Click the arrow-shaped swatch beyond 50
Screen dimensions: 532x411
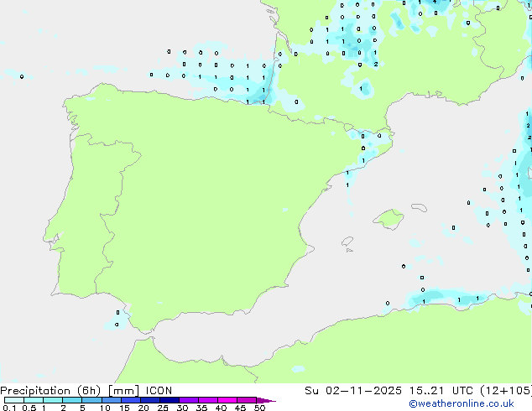pyautogui.click(x=266, y=400)
